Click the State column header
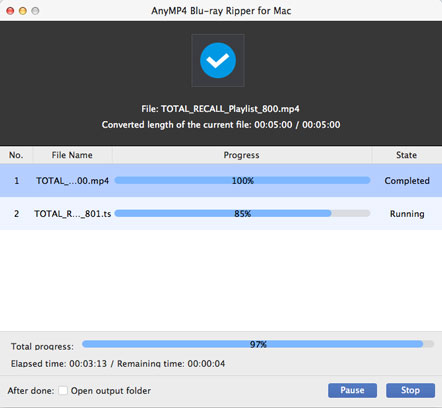The width and height of the screenshot is (442, 408). tap(406, 155)
